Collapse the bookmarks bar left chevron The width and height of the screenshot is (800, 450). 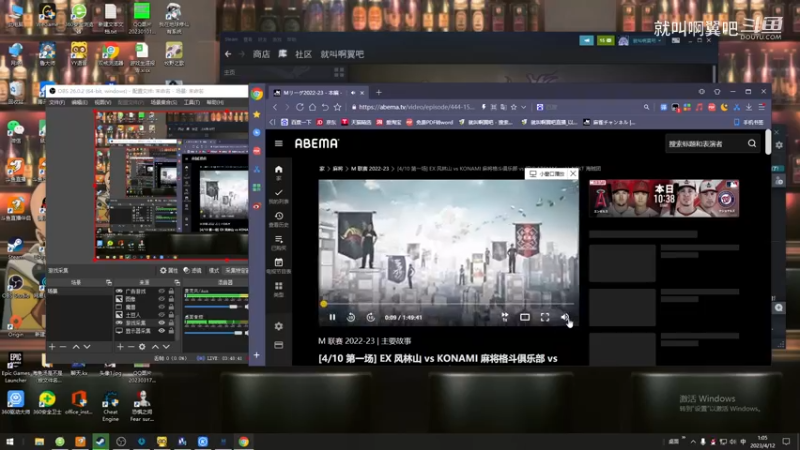pos(272,122)
